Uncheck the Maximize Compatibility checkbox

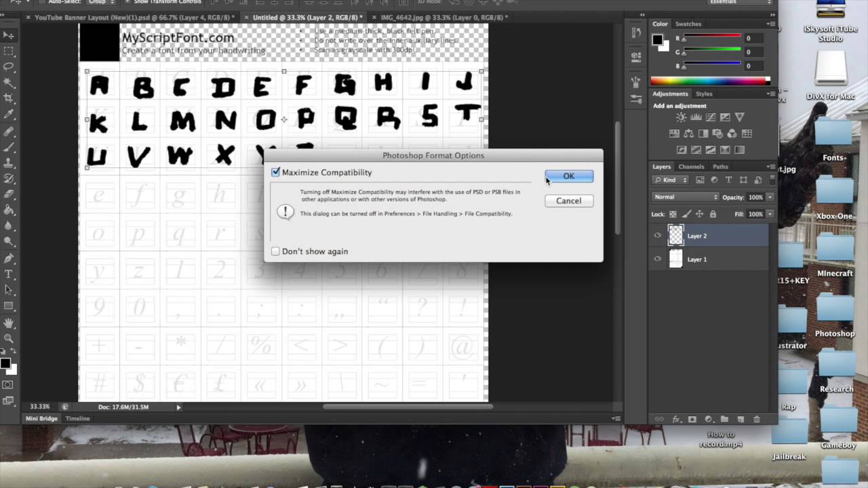(276, 173)
